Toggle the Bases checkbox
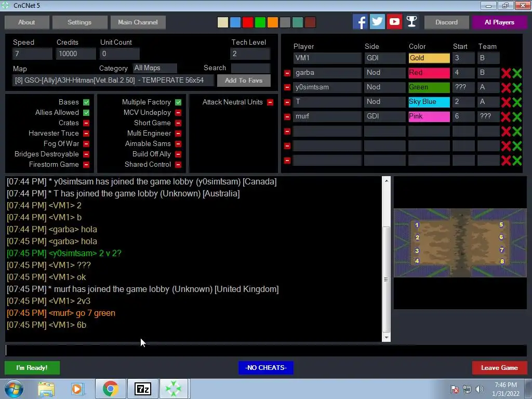The width and height of the screenshot is (532, 399). 86,102
